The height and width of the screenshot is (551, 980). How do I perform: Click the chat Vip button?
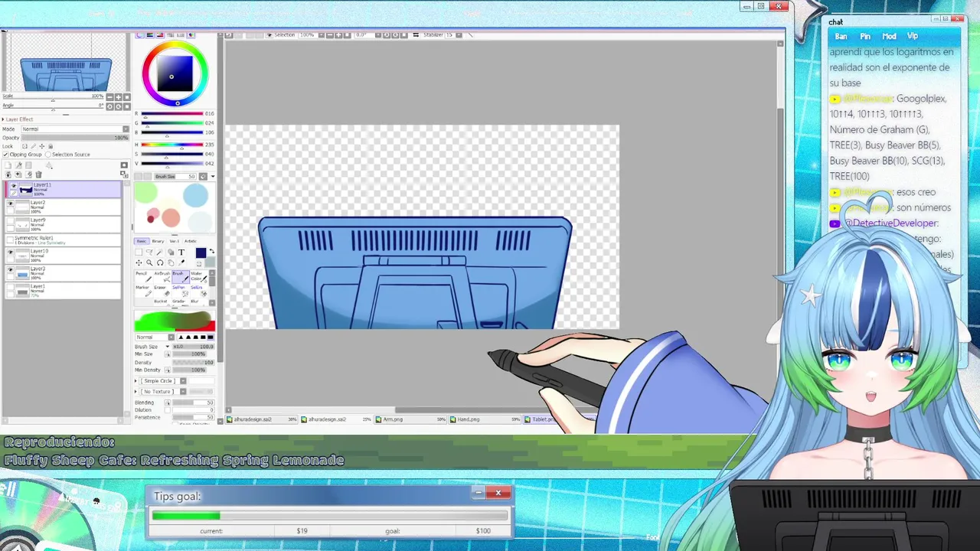click(913, 36)
